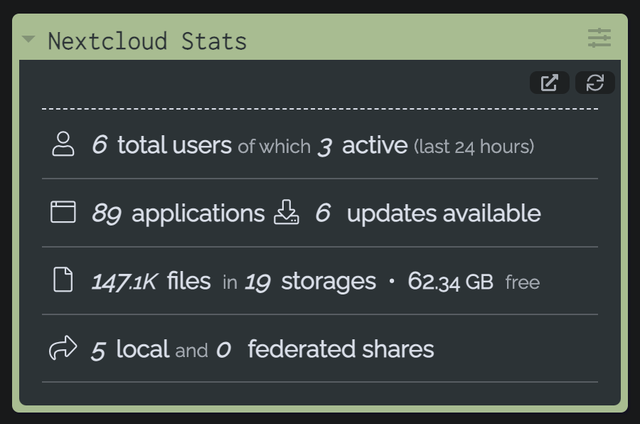Click the 6 updates available text
Image resolution: width=640 pixels, height=424 pixels.
coord(428,213)
